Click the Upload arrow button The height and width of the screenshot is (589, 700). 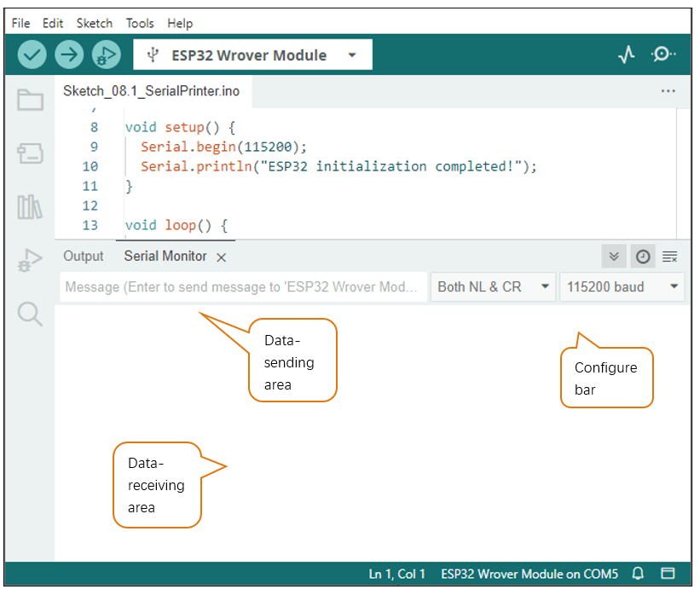(x=69, y=55)
